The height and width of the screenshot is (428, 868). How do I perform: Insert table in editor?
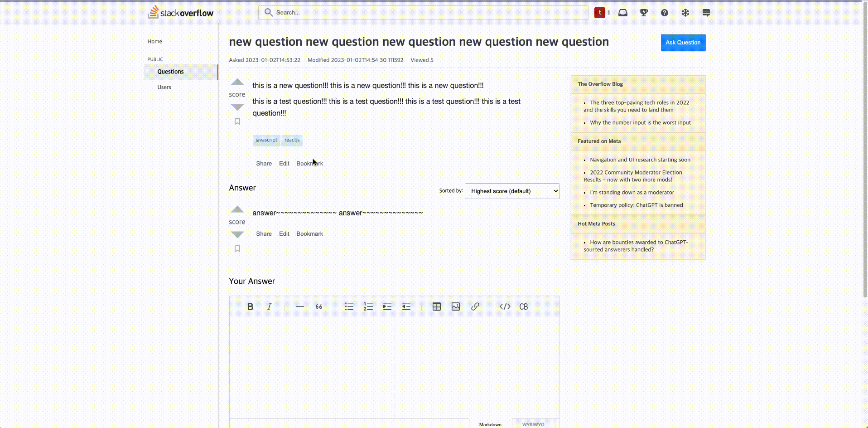[436, 306]
